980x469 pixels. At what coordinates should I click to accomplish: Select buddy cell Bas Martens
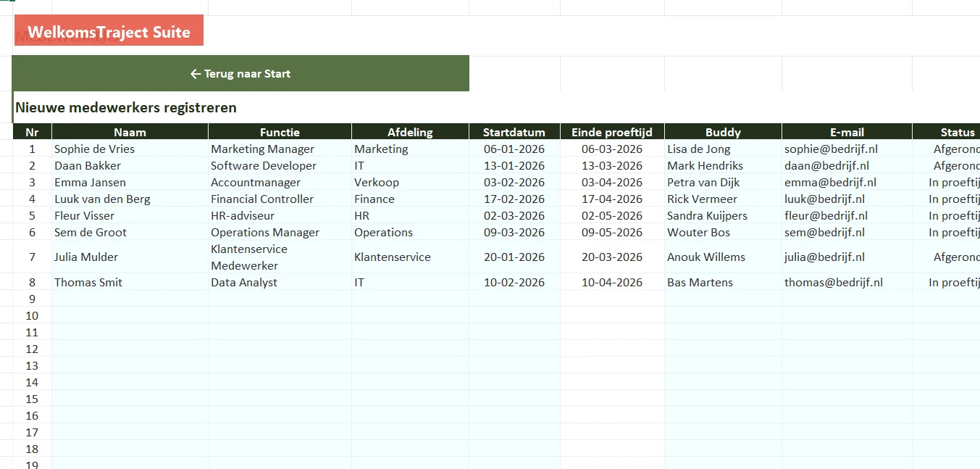[x=724, y=282]
